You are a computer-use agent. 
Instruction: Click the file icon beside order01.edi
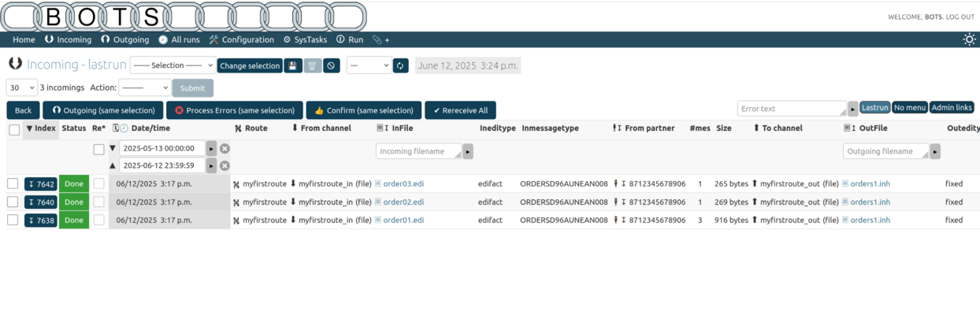click(x=378, y=220)
